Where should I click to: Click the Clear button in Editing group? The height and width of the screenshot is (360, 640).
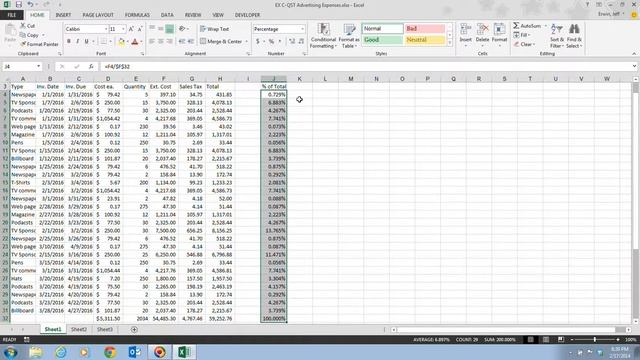pyautogui.click(x=524, y=44)
